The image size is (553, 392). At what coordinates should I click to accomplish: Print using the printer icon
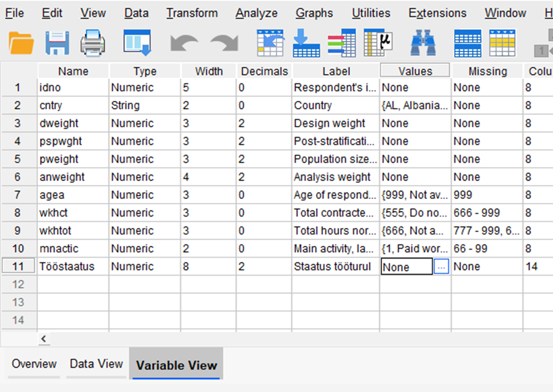tap(93, 43)
